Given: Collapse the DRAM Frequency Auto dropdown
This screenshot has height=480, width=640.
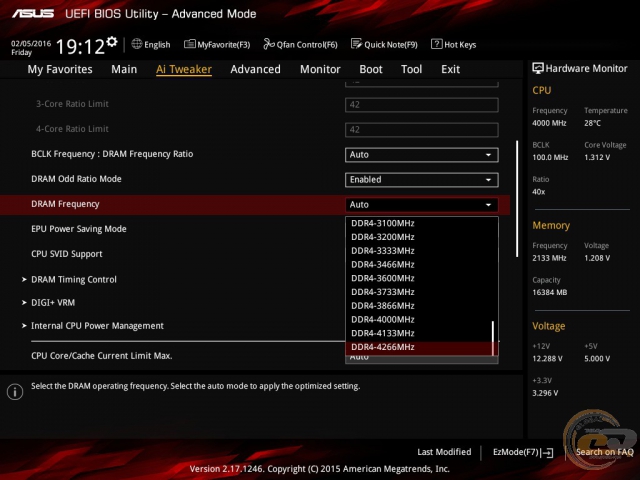Looking at the screenshot, I should point(422,204).
